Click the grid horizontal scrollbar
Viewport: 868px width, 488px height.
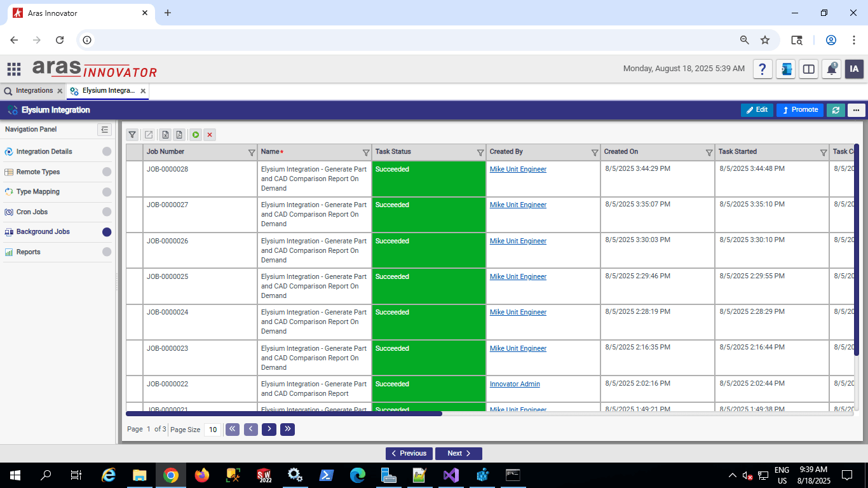[283, 414]
